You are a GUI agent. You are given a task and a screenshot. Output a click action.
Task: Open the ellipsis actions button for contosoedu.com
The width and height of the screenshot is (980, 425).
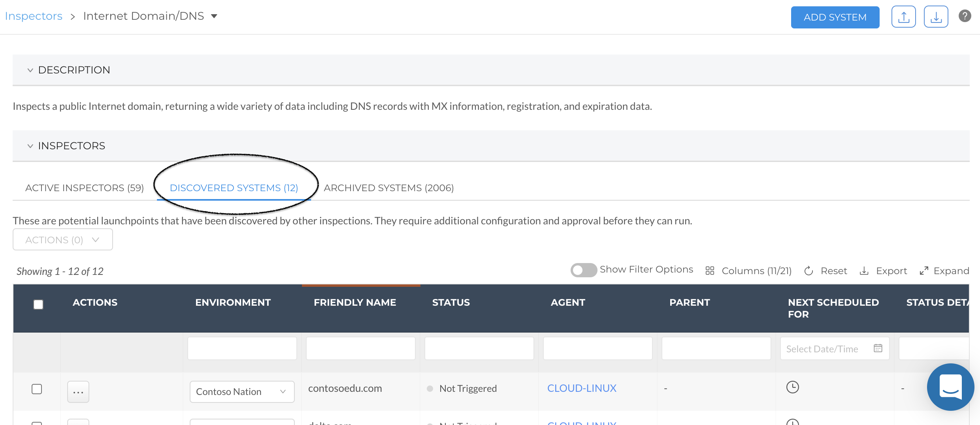click(78, 392)
